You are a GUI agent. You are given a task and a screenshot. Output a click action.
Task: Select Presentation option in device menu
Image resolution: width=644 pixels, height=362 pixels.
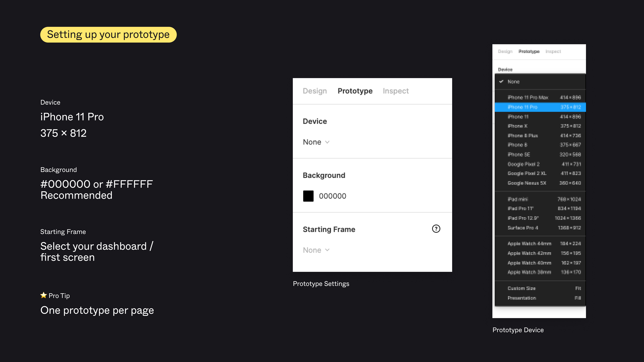[540, 298]
